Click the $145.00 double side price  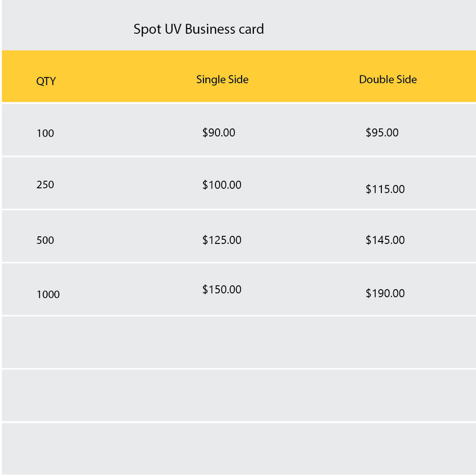pos(385,240)
